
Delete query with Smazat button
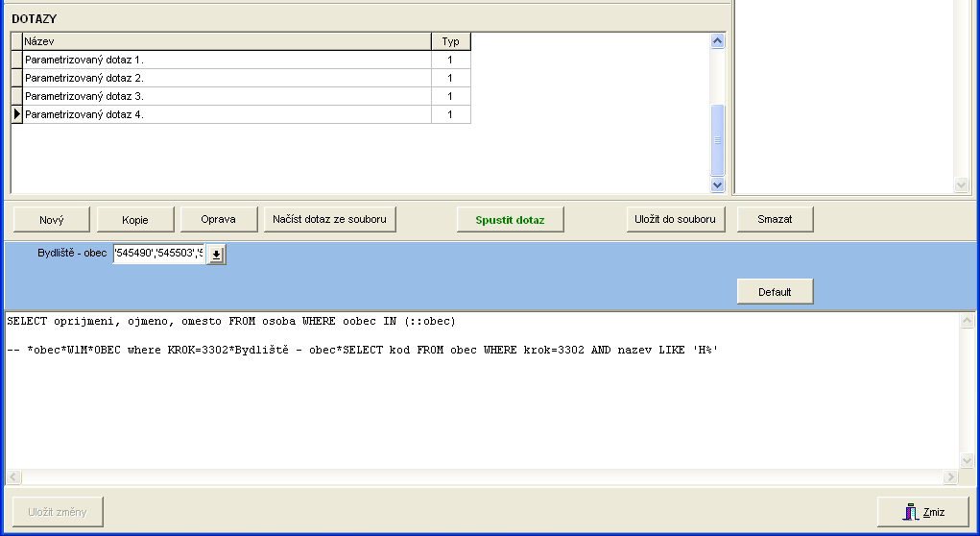pyautogui.click(x=775, y=219)
